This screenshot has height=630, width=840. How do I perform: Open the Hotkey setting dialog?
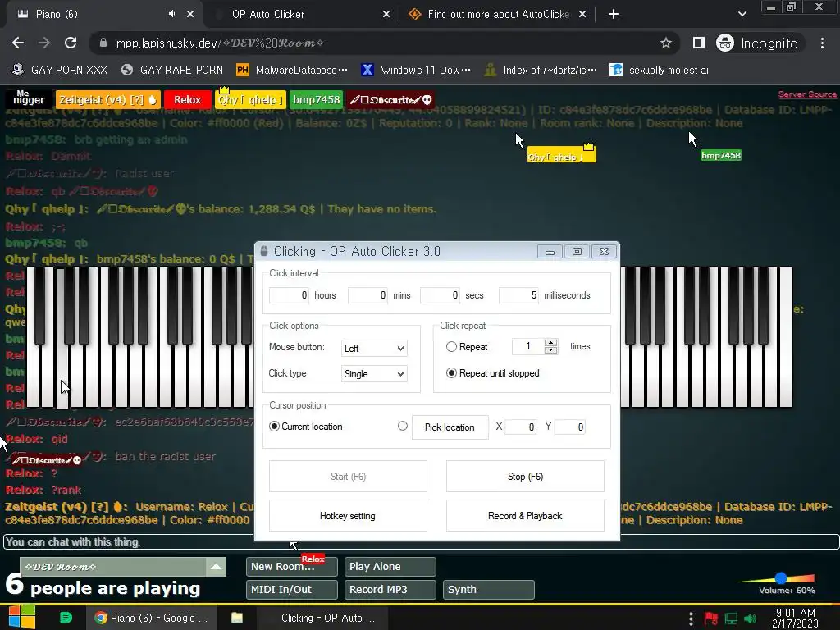(348, 516)
